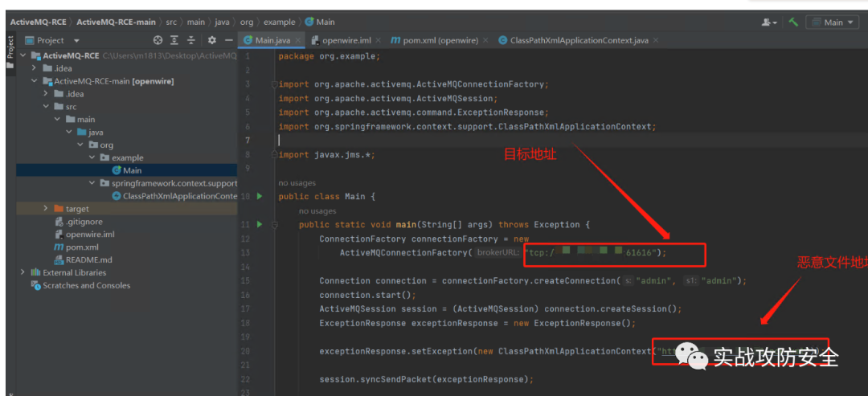Expand the target folder
Screen dimensions: 868x396
click(46, 209)
